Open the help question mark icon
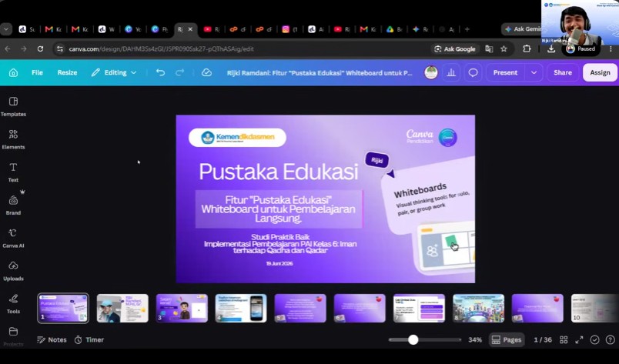 (610, 339)
